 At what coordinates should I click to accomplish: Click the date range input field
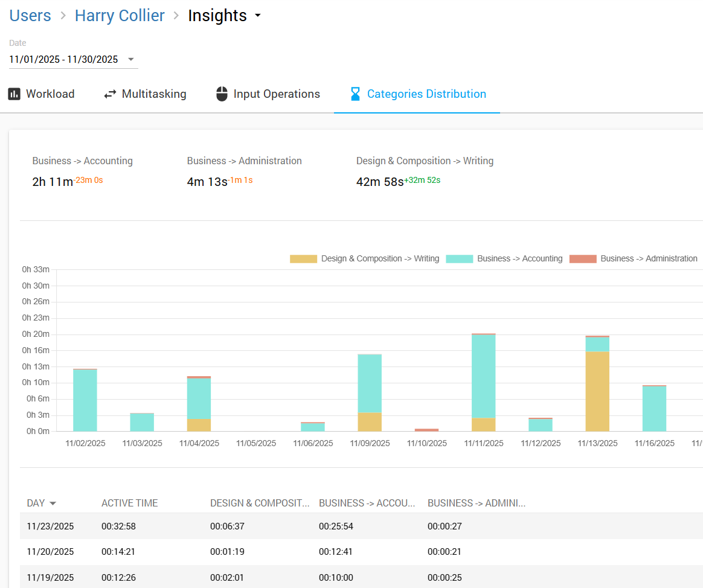point(63,59)
